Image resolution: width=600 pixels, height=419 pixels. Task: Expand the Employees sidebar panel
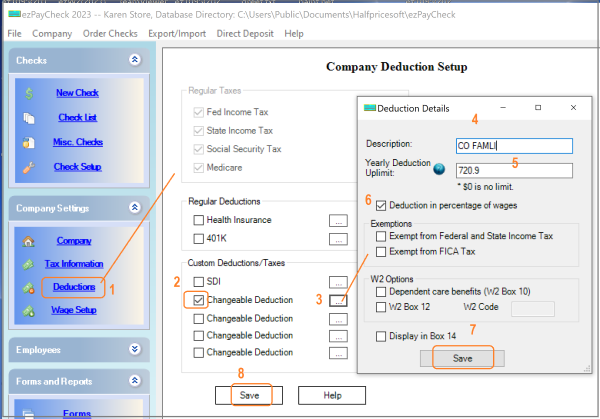135,350
